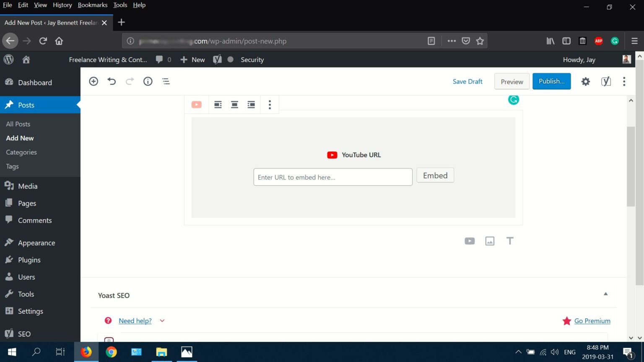Image resolution: width=644 pixels, height=362 pixels.
Task: Choose the wide width alignment icon
Action: pyautogui.click(x=234, y=104)
